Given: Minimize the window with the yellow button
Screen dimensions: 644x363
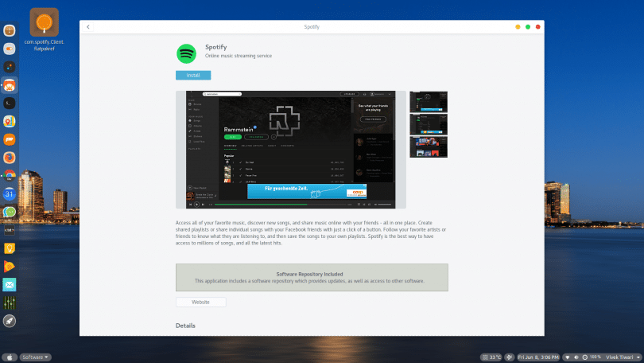Looking at the screenshot, I should coord(518,27).
